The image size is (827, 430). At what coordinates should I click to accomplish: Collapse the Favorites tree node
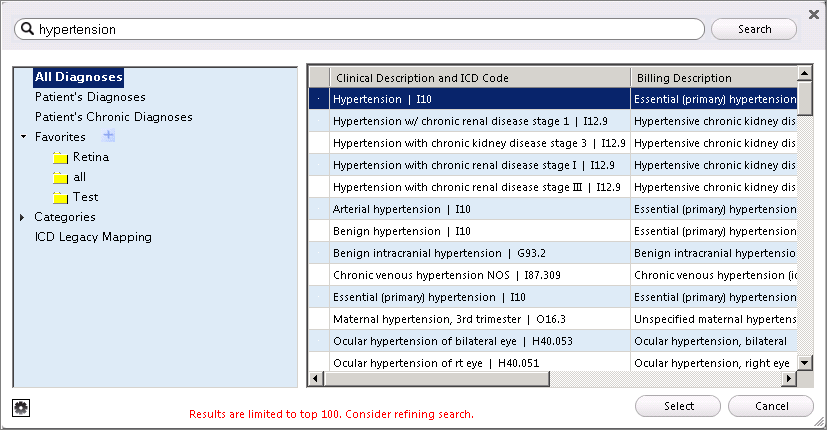pos(23,137)
